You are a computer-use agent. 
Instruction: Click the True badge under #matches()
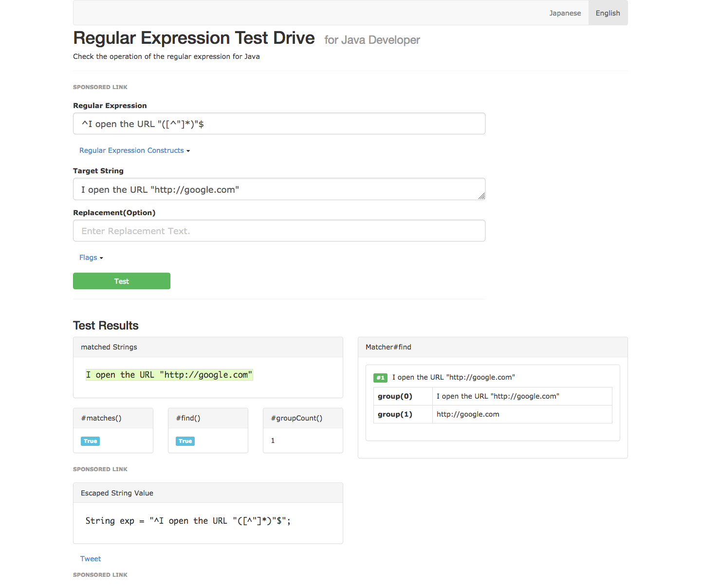[90, 441]
